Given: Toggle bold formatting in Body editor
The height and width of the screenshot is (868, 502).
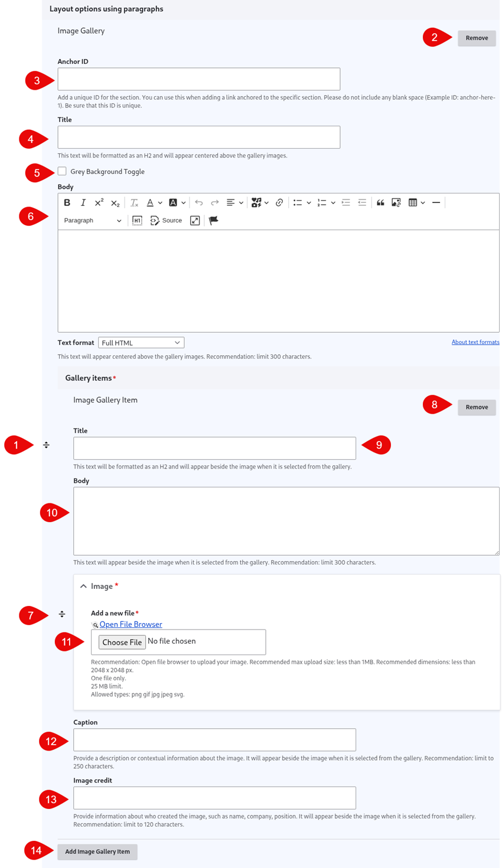Looking at the screenshot, I should click(67, 202).
